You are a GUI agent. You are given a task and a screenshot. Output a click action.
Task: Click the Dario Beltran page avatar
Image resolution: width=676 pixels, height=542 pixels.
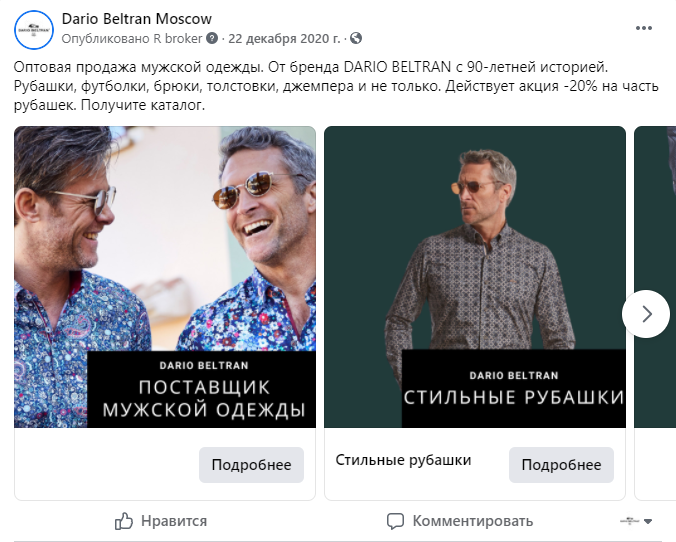(34, 30)
